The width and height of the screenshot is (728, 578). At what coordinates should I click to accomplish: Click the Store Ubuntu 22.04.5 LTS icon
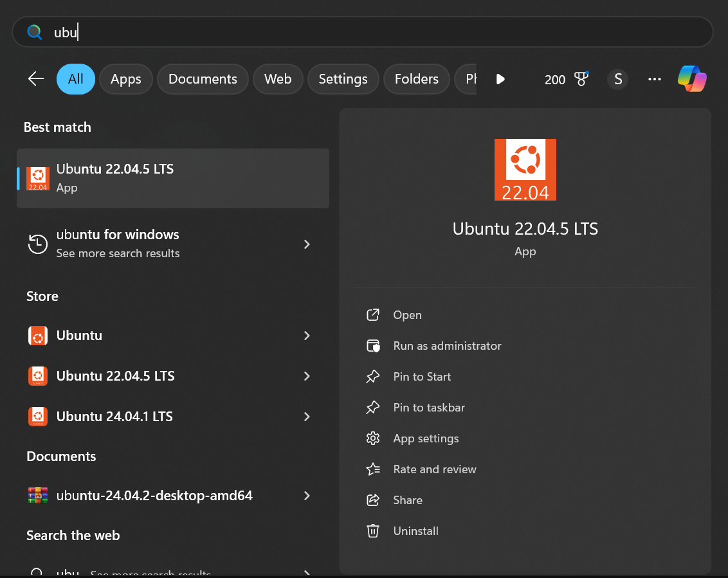[x=37, y=376]
